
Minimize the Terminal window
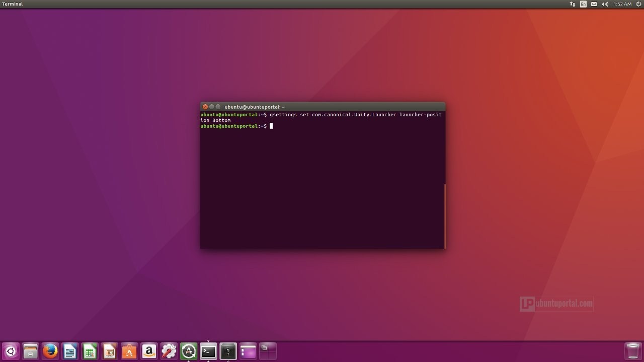[212, 107]
